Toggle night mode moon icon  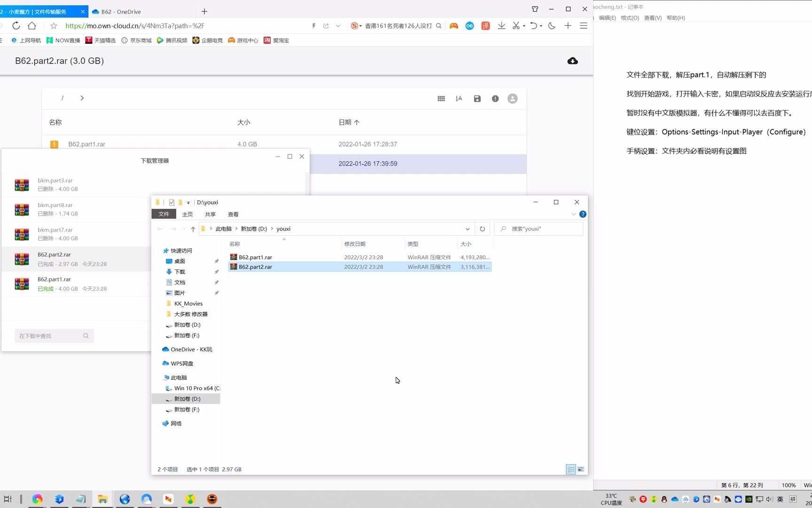point(552,26)
